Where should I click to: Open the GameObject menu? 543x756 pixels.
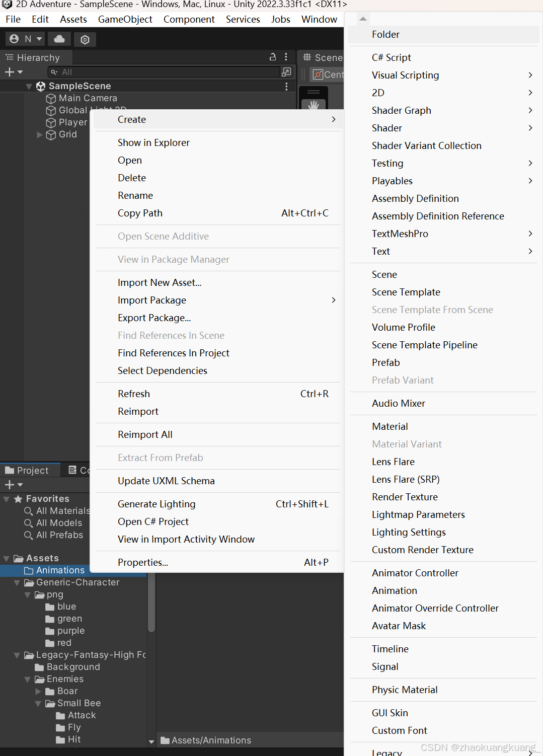(x=125, y=19)
